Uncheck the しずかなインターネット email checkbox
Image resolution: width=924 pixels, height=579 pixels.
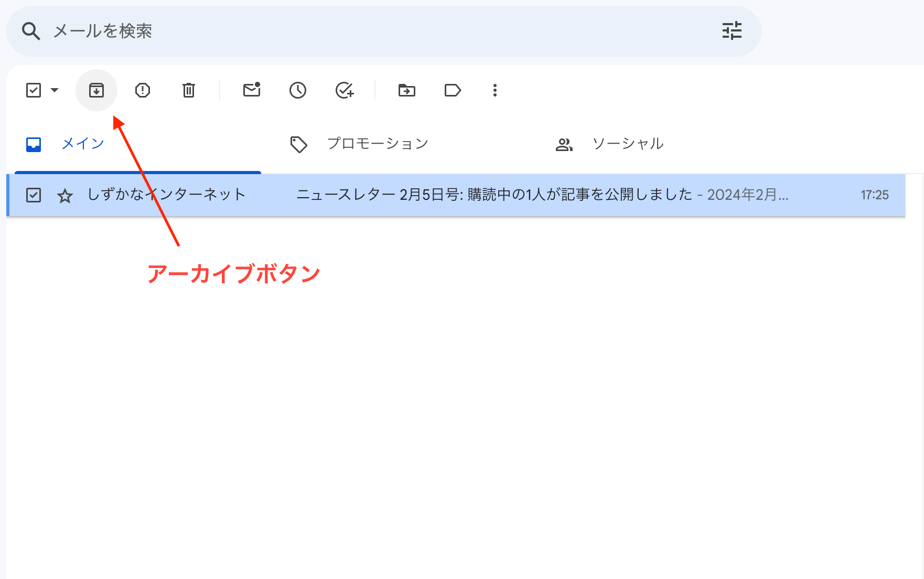pos(33,195)
